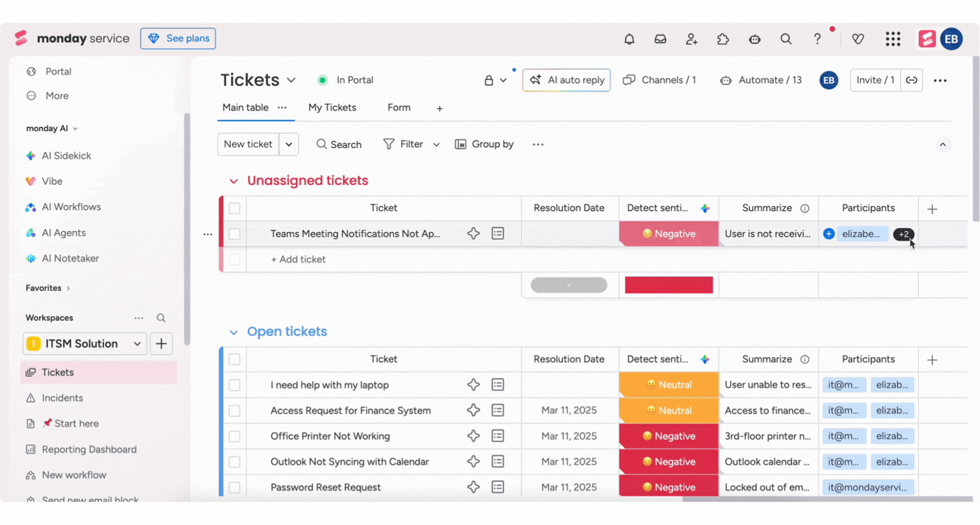The image size is (980, 525).
Task: Open the board permissions lock dropdown
Action: point(496,81)
